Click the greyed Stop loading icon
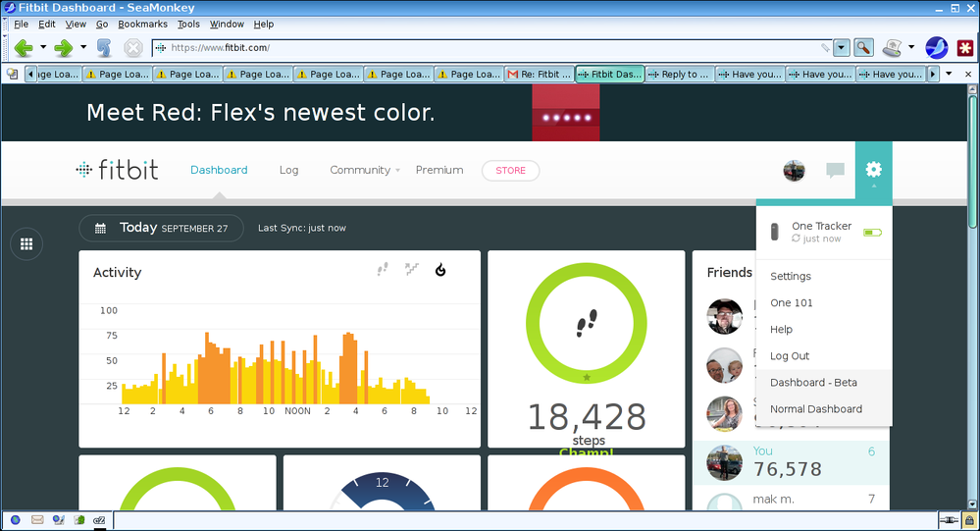This screenshot has height=531, width=980. [x=133, y=47]
